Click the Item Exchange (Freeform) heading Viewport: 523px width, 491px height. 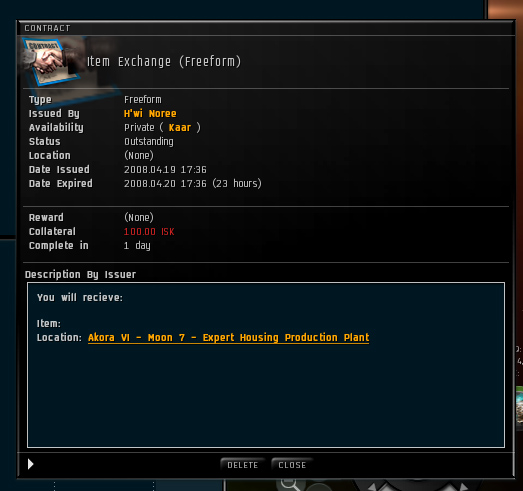click(164, 61)
